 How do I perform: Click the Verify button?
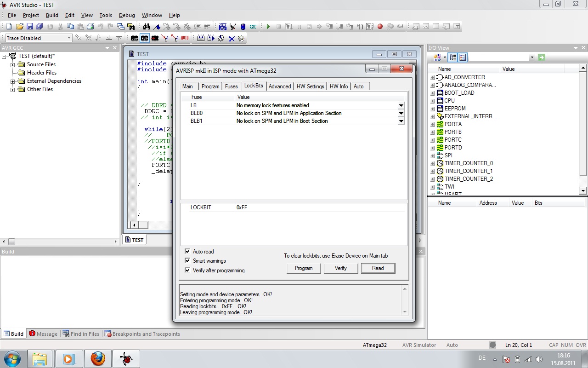pos(341,268)
